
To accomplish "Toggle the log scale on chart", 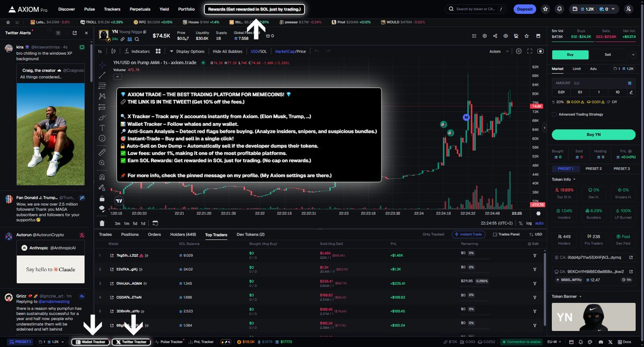I will coord(530,223).
